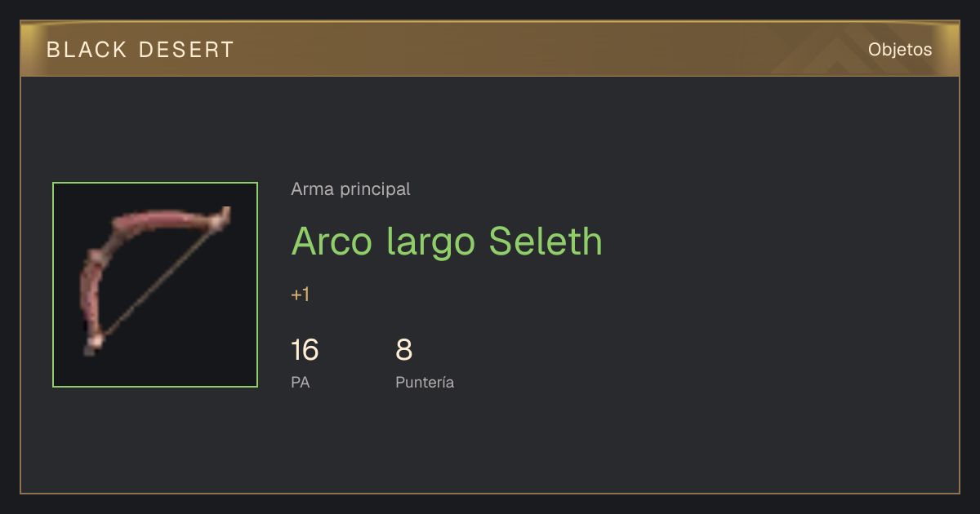Viewport: 980px width, 514px height.
Task: Open the Arco largo Seleth item title
Action: [x=447, y=241]
